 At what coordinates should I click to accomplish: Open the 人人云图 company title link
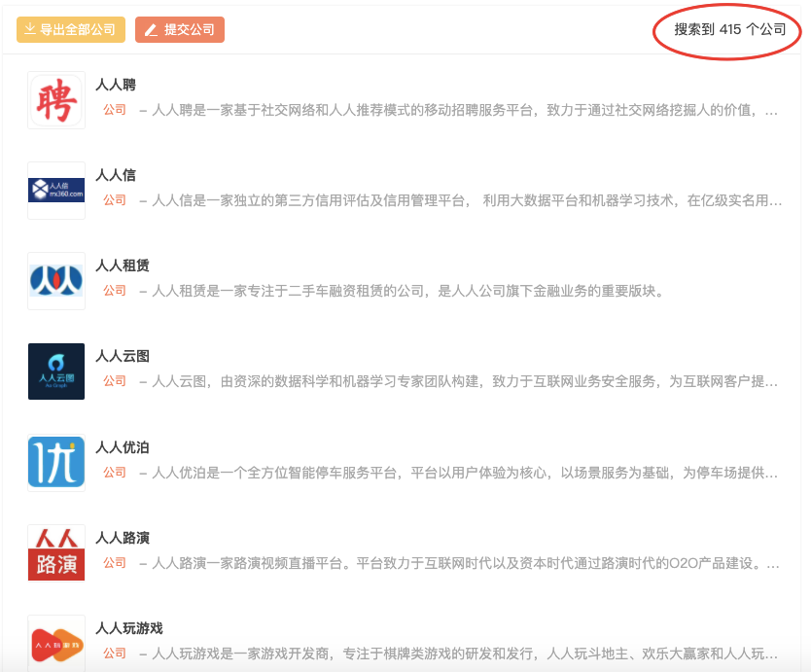[123, 356]
